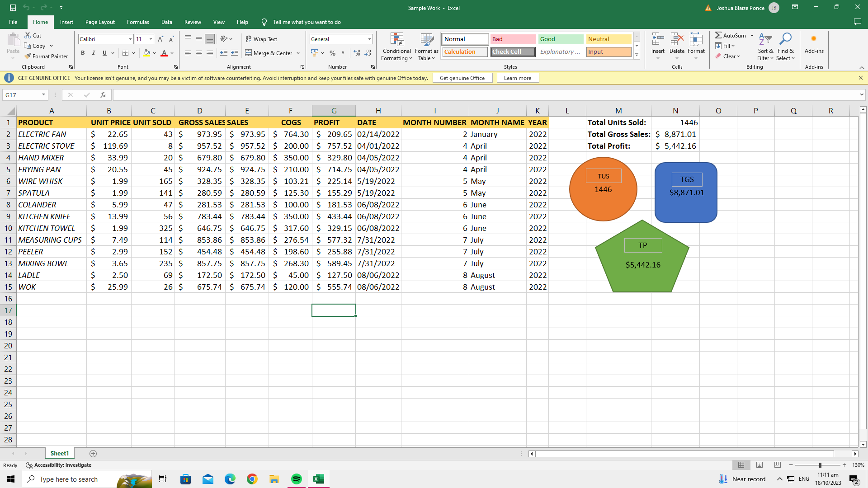Toggle Underline formatting

click(x=104, y=53)
